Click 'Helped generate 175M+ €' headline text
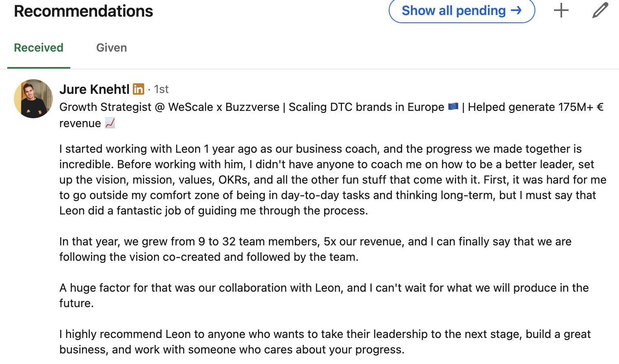 click(535, 107)
